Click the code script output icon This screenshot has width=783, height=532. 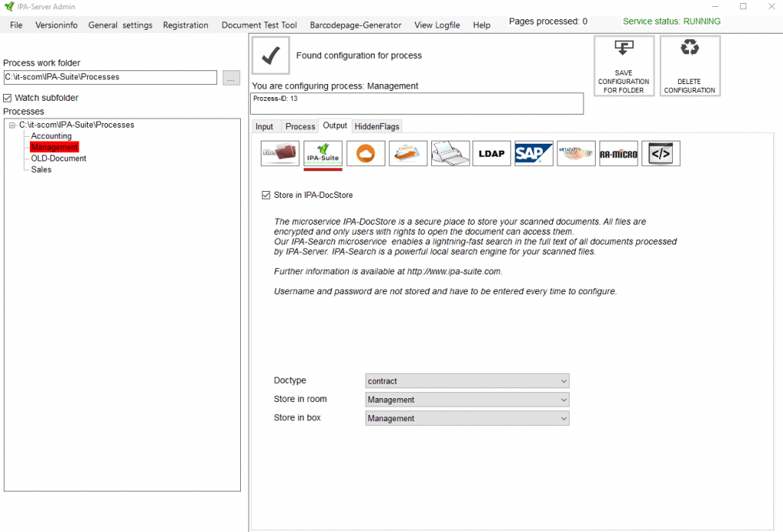click(661, 154)
